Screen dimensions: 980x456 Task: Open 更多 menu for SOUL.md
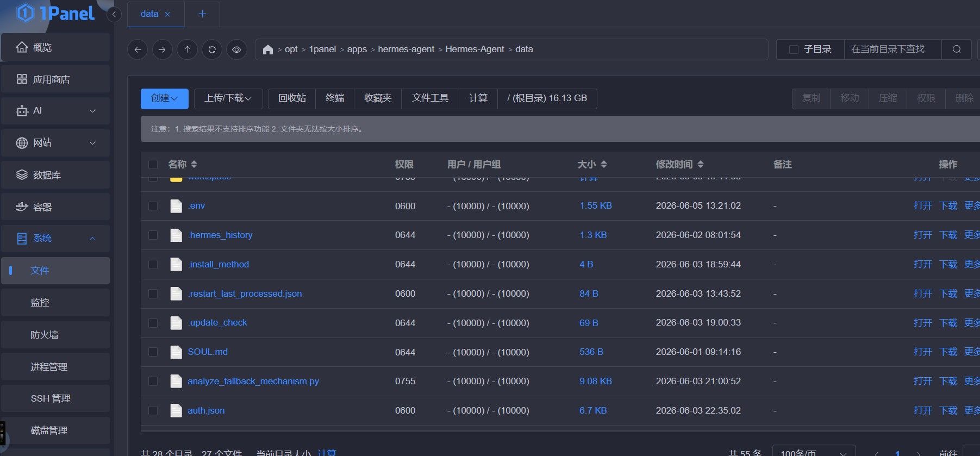pos(972,352)
